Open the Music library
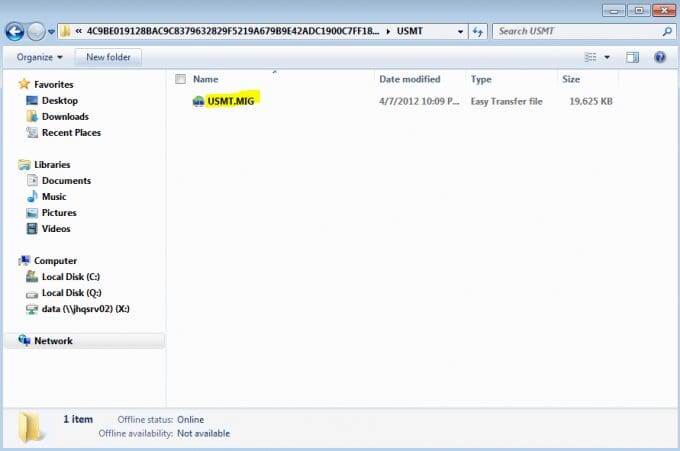 (54, 197)
